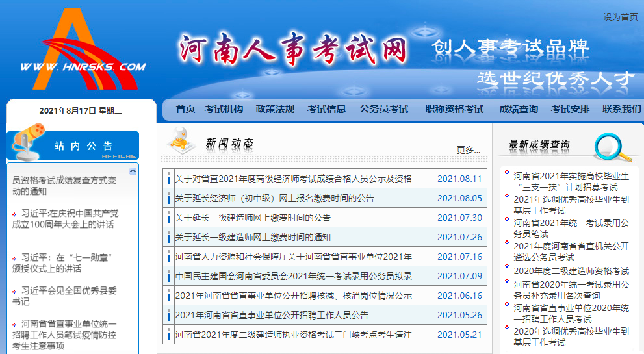Click the date 2021.05.26 cell
Screen dimensions: 644x354
(459, 316)
